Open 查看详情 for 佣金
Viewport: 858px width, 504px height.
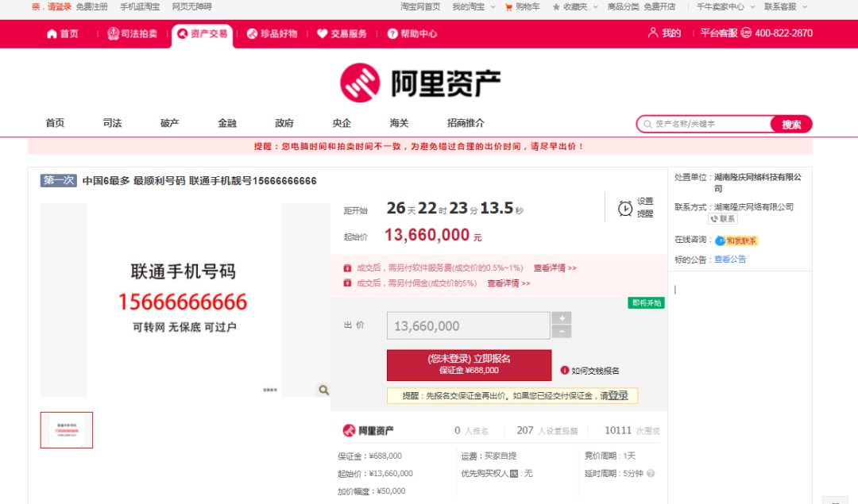(509, 283)
